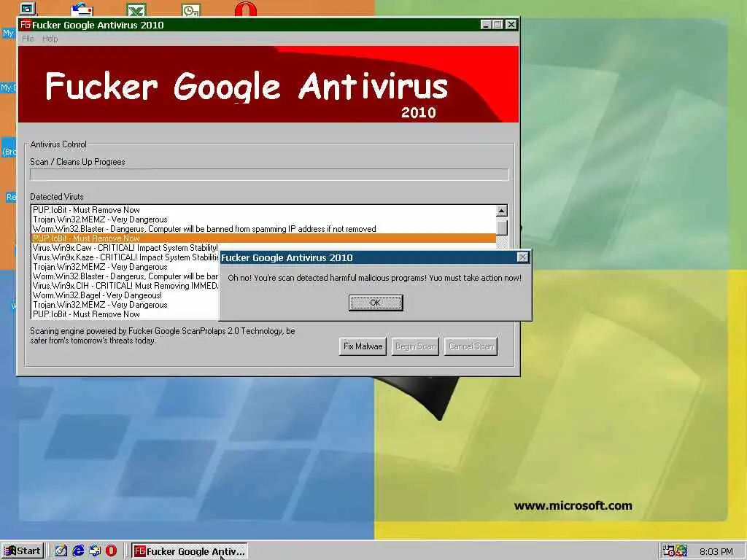Click the 'Oh no!' warning message text
Viewport: 747px width, 560px height.
click(374, 278)
